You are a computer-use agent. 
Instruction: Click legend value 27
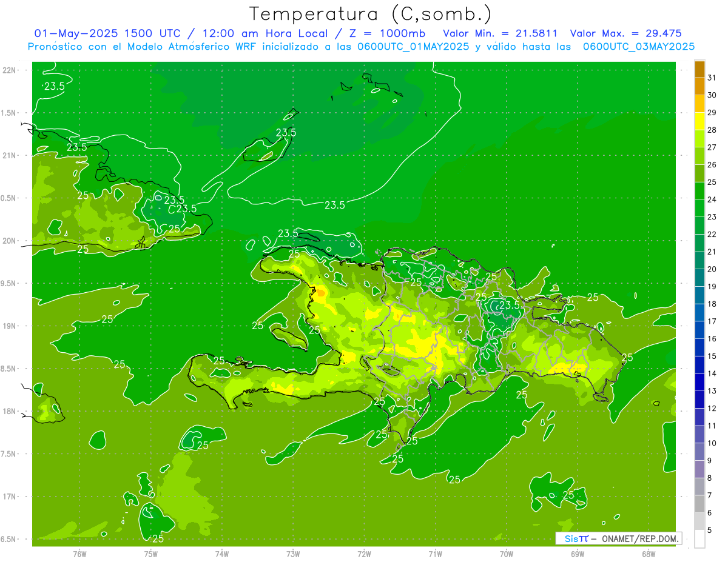click(x=712, y=147)
